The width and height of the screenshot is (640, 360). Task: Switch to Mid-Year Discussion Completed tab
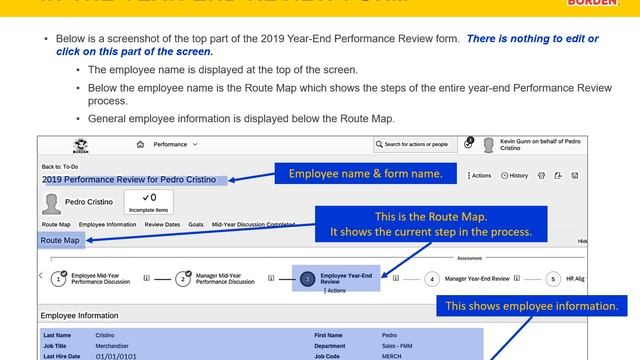[253, 224]
